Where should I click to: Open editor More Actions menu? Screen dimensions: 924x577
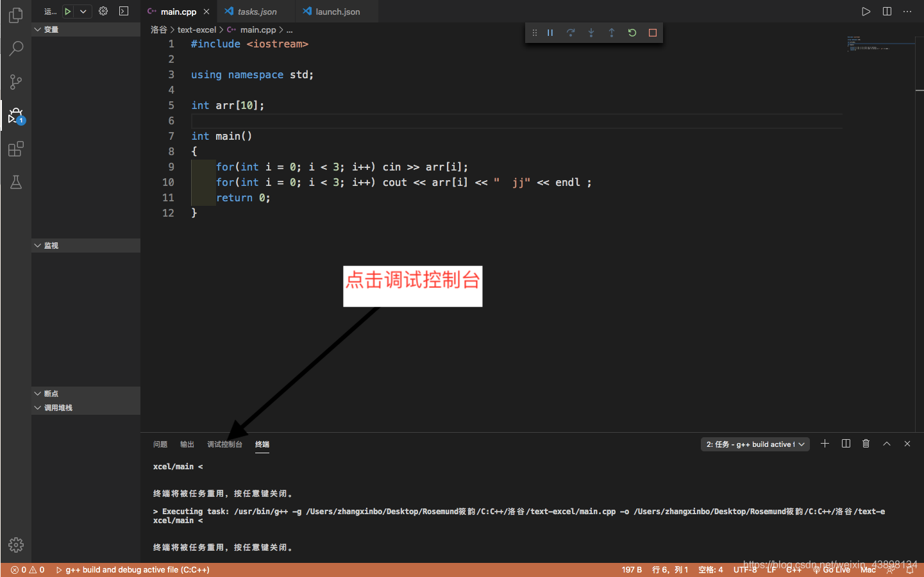(907, 12)
